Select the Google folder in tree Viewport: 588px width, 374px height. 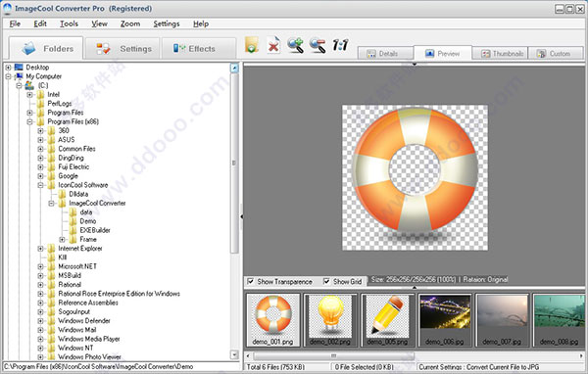pyautogui.click(x=68, y=176)
